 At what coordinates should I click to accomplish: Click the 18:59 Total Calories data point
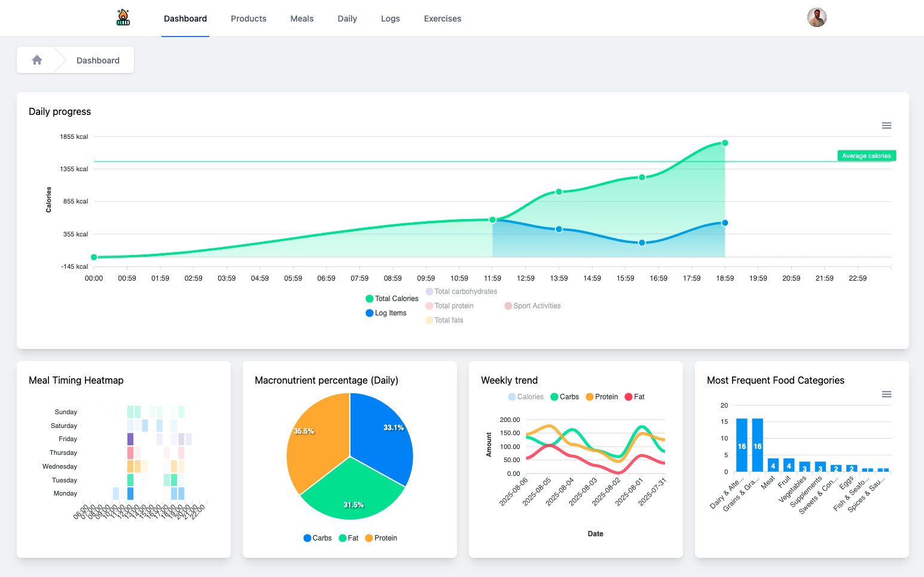click(x=725, y=143)
